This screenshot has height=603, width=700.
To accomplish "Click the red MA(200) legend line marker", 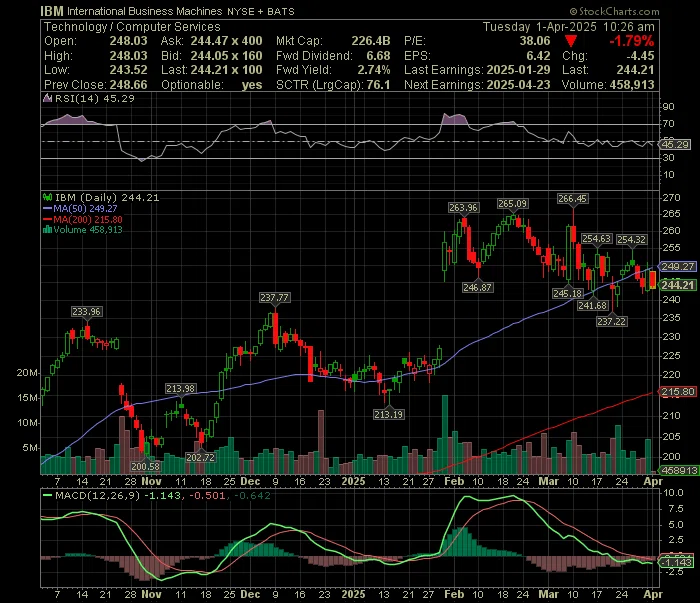I will 47,219.
